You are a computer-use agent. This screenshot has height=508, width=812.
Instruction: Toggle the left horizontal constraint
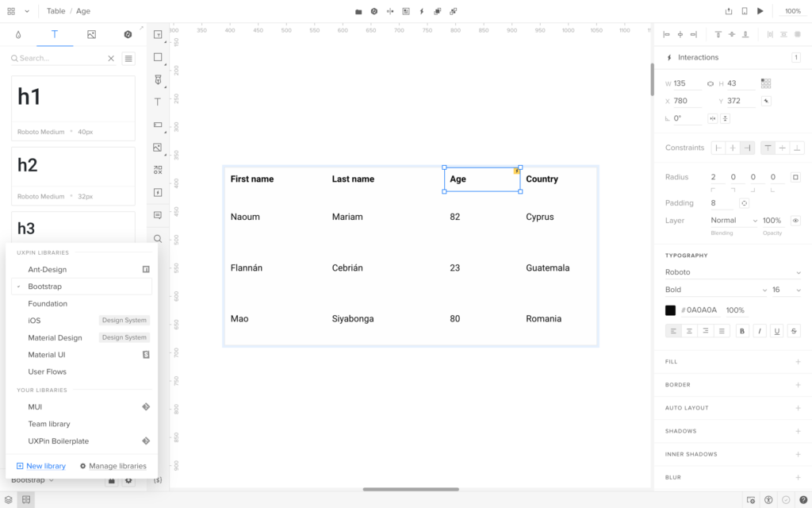(718, 148)
